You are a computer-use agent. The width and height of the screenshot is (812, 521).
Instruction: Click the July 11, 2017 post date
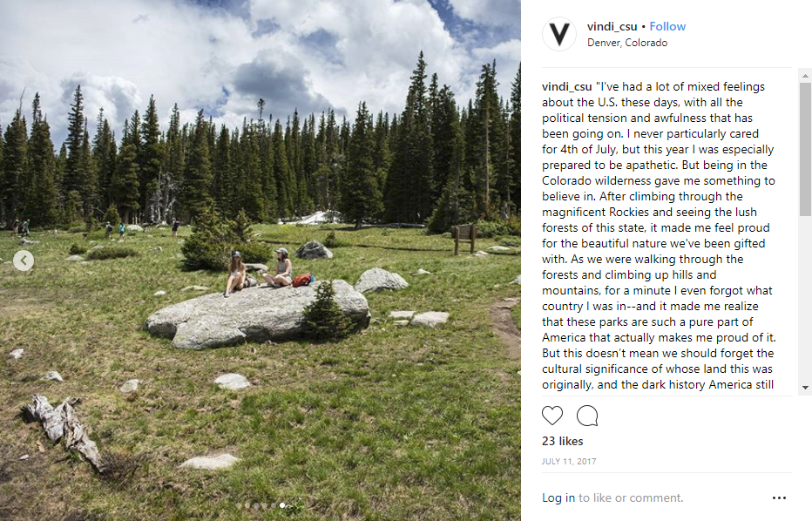569,462
